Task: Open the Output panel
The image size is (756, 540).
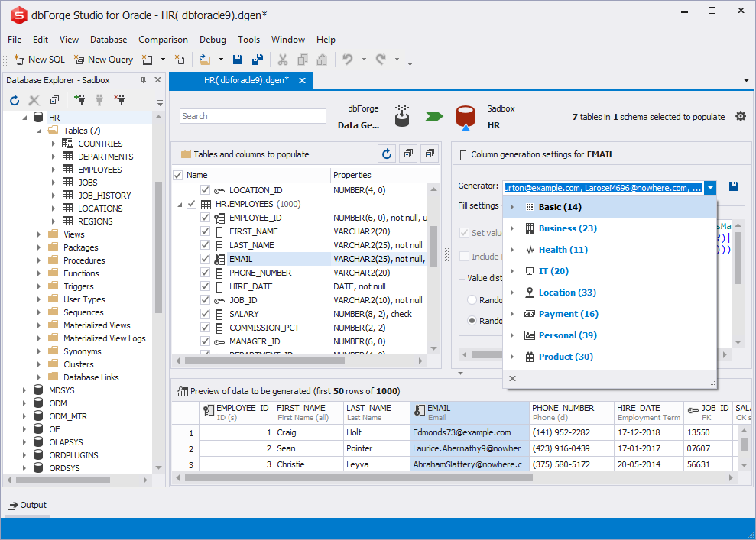Action: click(28, 505)
